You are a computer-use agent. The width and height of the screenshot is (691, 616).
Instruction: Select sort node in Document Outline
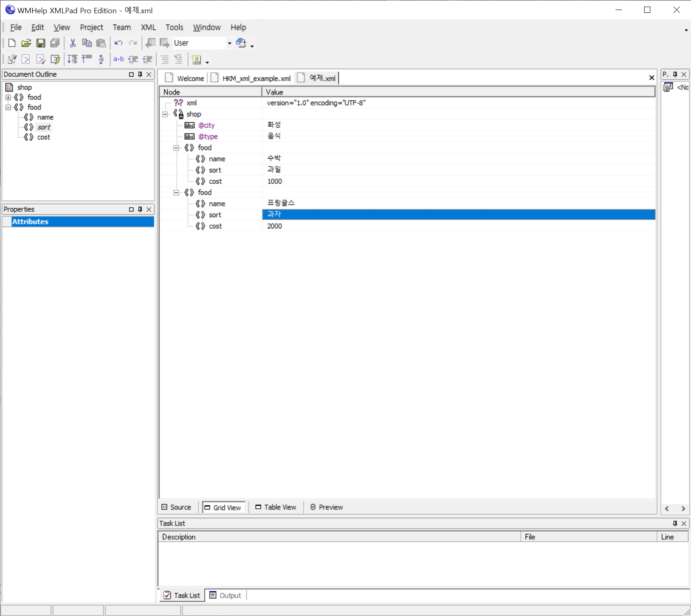pyautogui.click(x=44, y=127)
